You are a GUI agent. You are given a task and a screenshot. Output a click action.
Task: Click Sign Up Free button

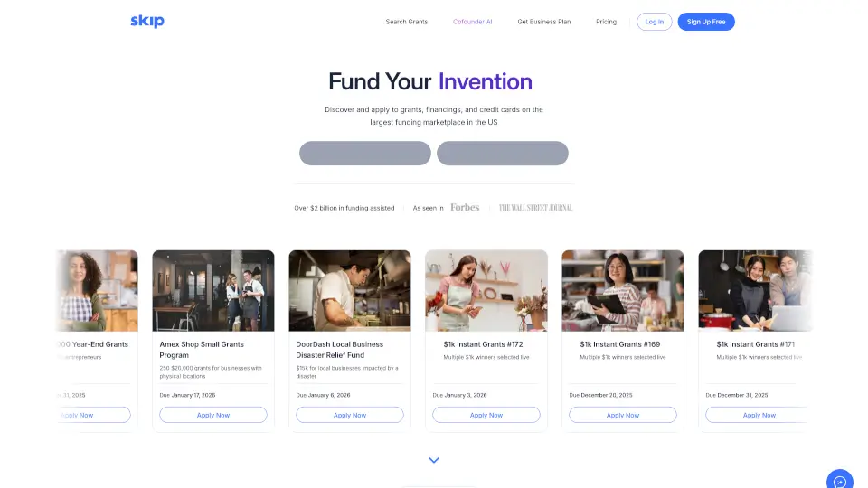point(706,22)
